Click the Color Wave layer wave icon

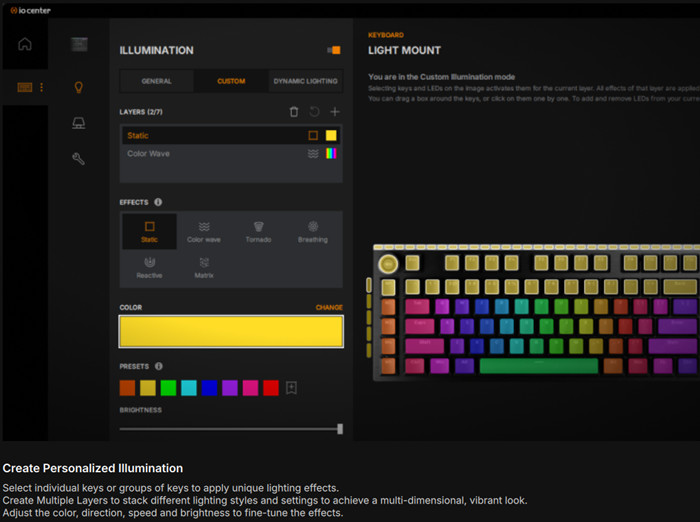click(313, 154)
